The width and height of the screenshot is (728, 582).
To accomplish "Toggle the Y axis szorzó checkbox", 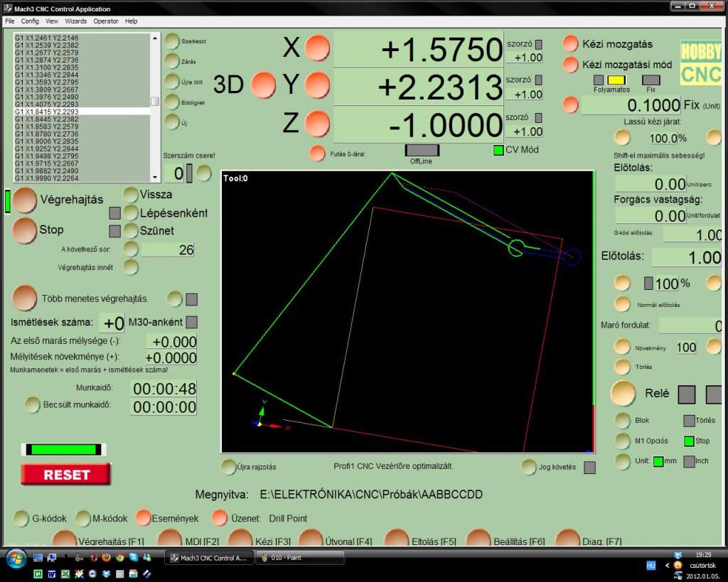I will 539,80.
